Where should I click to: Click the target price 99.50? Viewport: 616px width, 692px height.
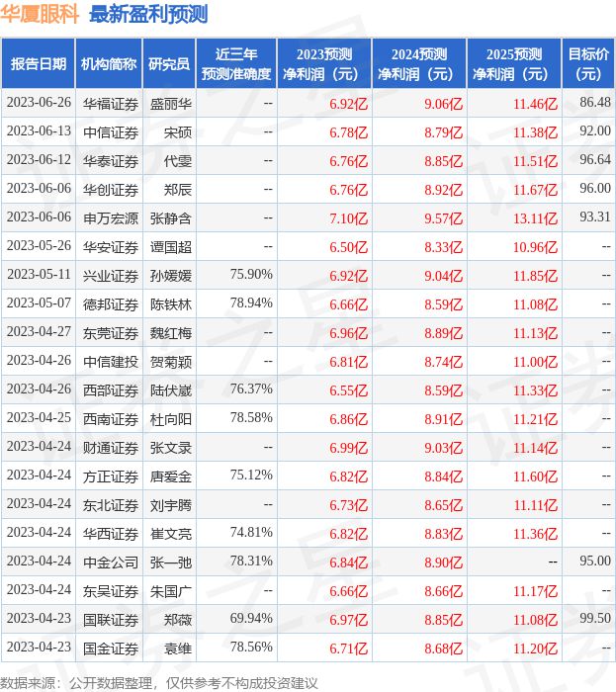(595, 618)
